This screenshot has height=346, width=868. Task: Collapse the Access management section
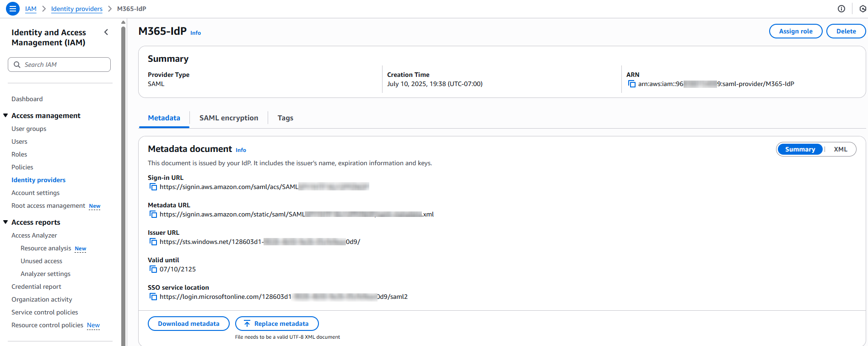tap(5, 115)
